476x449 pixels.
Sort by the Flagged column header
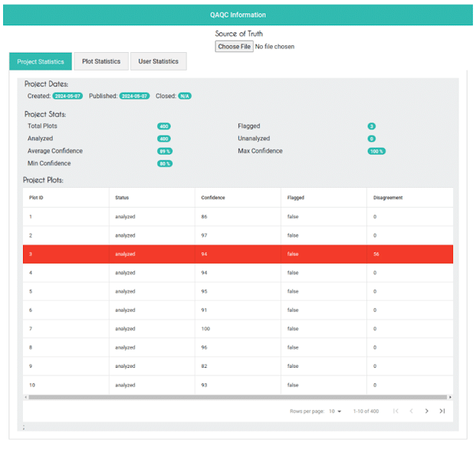point(295,198)
